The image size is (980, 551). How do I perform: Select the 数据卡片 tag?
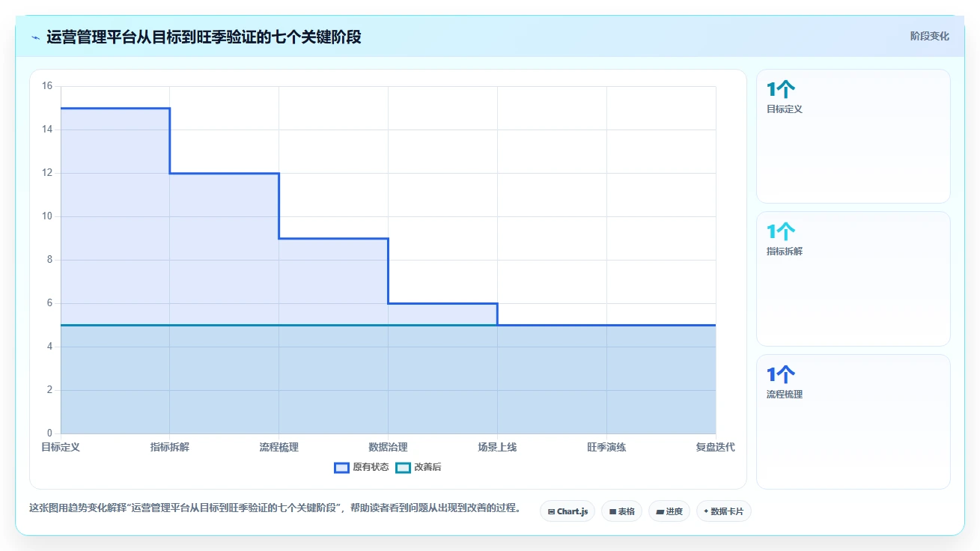tap(723, 511)
